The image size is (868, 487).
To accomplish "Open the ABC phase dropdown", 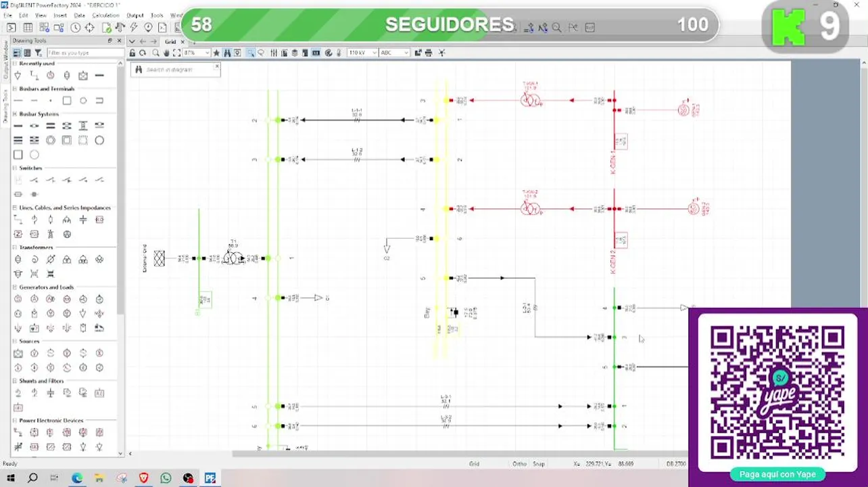I will [x=406, y=53].
